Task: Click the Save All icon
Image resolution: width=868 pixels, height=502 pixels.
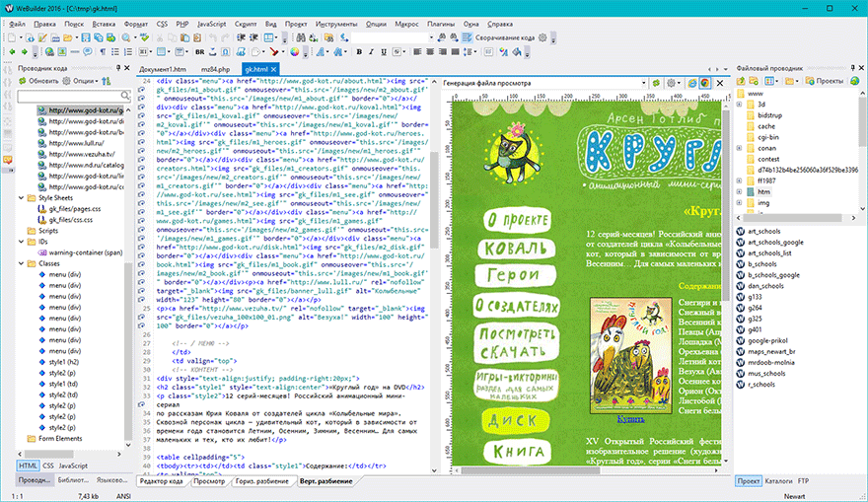Action: [98, 37]
